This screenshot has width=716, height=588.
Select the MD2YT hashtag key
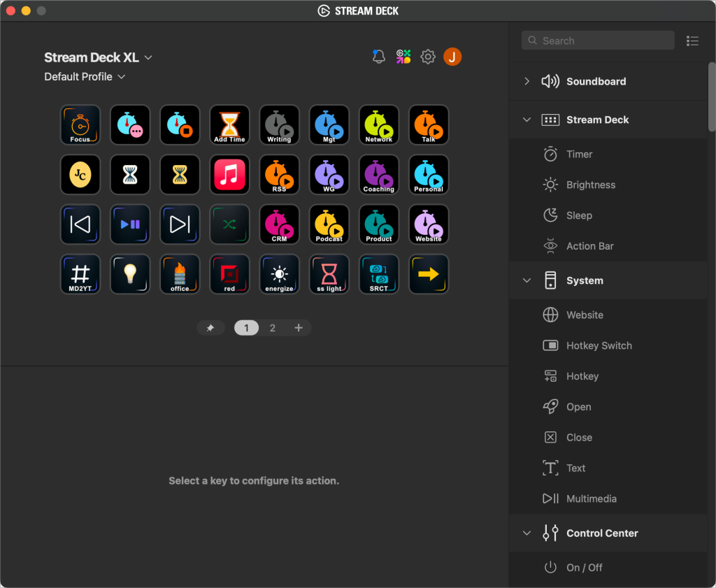pyautogui.click(x=80, y=274)
